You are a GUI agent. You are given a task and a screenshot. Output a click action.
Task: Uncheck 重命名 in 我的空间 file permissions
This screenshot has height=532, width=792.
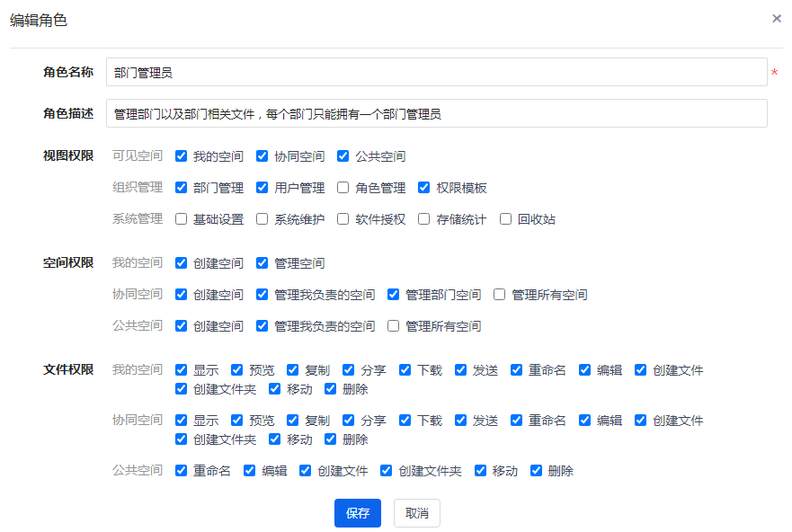pyautogui.click(x=516, y=370)
